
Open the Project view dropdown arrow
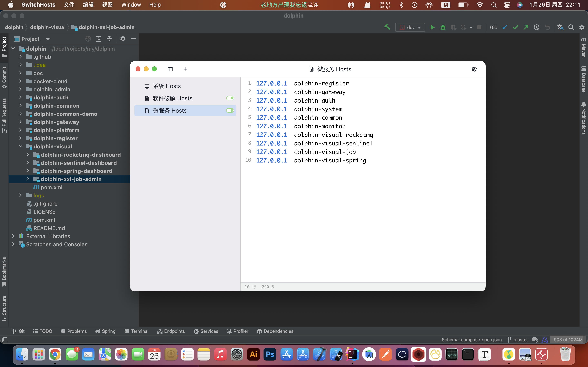click(x=48, y=39)
